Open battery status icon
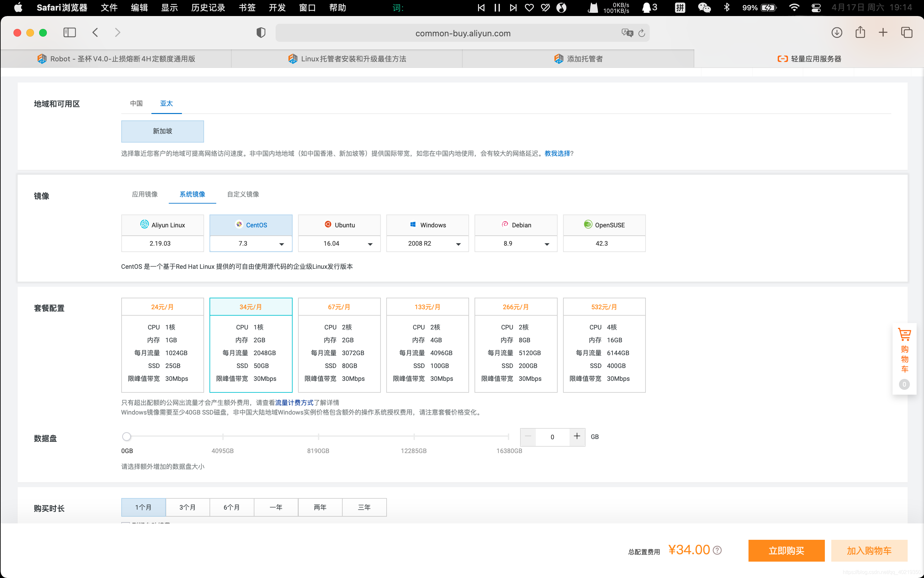This screenshot has height=578, width=924. [x=769, y=8]
